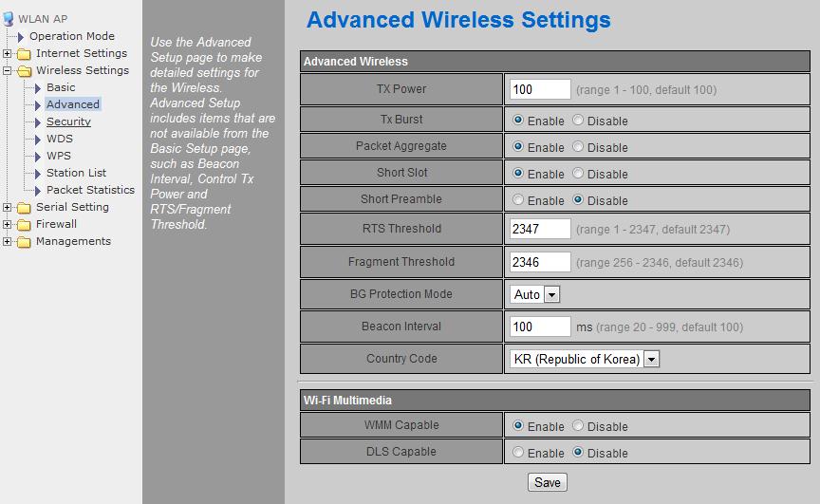Save the advanced wireless settings
Screen dimensions: 820x504
(x=547, y=482)
